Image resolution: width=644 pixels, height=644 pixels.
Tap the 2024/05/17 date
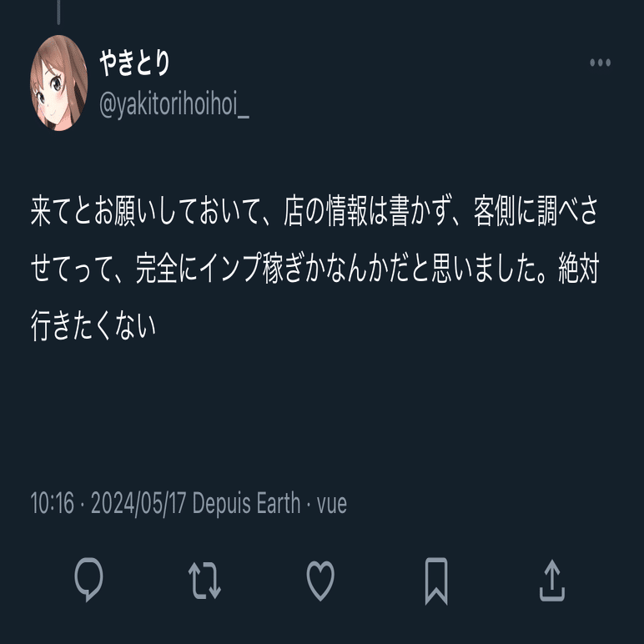[138, 503]
